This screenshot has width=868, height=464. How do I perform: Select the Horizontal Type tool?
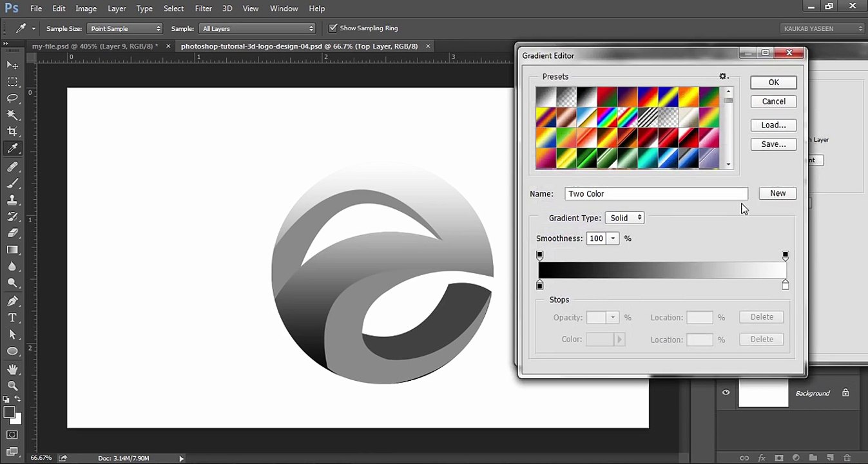click(x=12, y=318)
